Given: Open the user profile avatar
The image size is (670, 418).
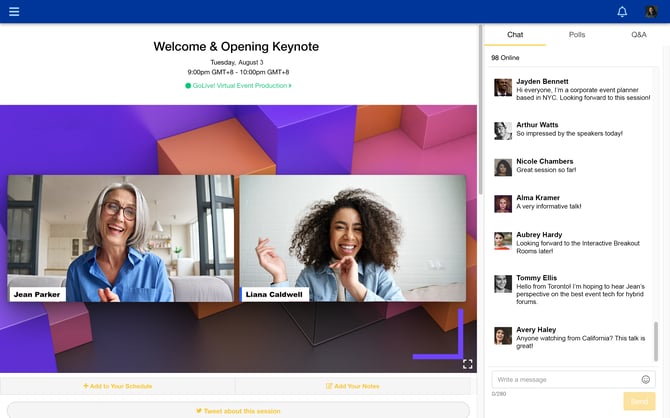Looking at the screenshot, I should (x=651, y=12).
